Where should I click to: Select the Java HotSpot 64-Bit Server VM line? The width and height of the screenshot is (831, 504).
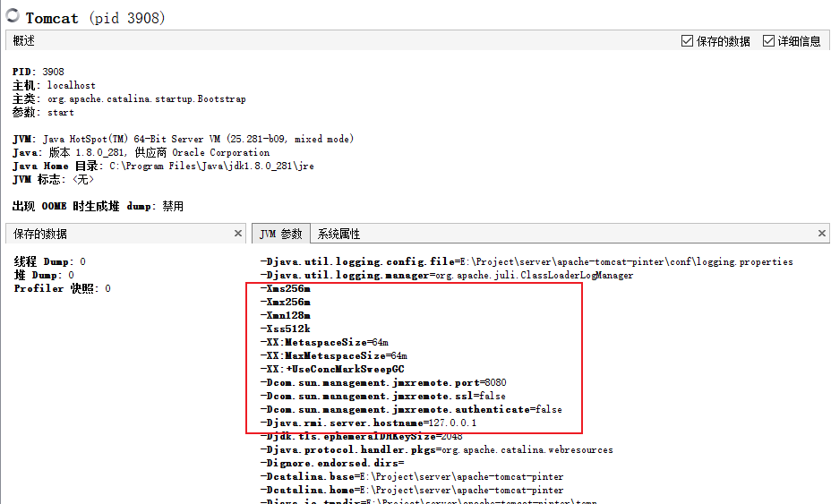(184, 139)
